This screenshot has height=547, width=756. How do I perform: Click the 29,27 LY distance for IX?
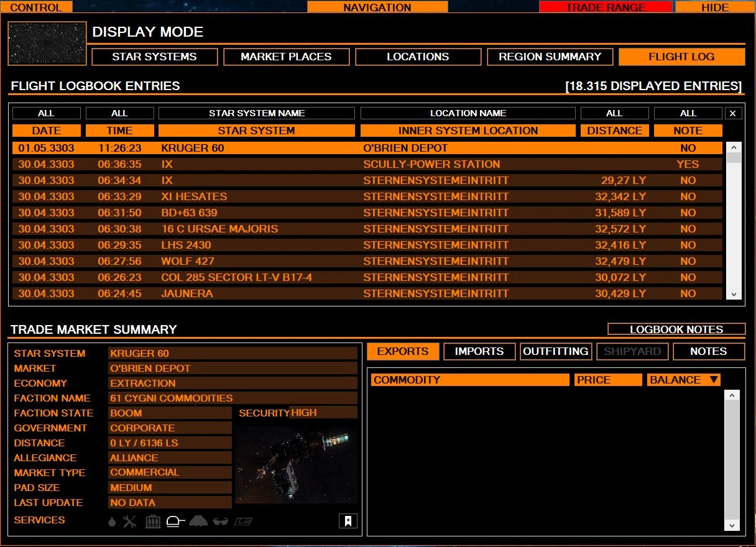[624, 180]
